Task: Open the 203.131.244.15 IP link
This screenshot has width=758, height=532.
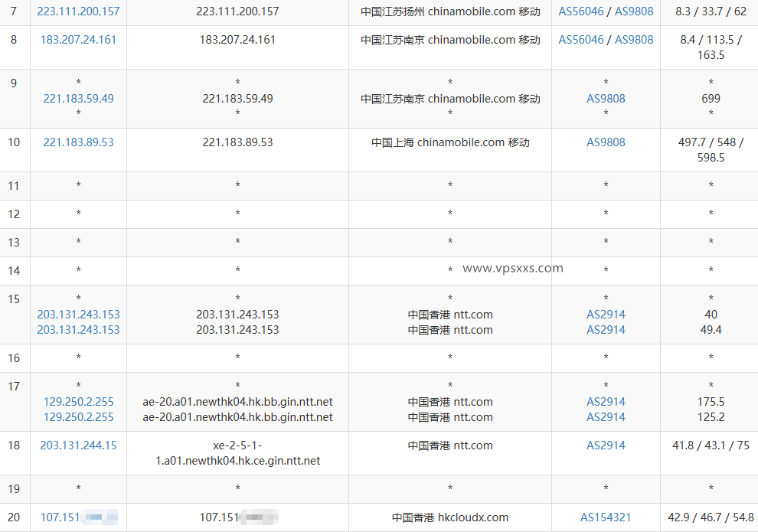Action: tap(78, 445)
